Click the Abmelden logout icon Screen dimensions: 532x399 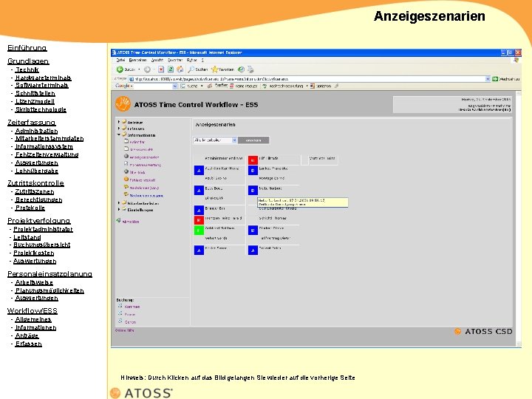(x=118, y=220)
